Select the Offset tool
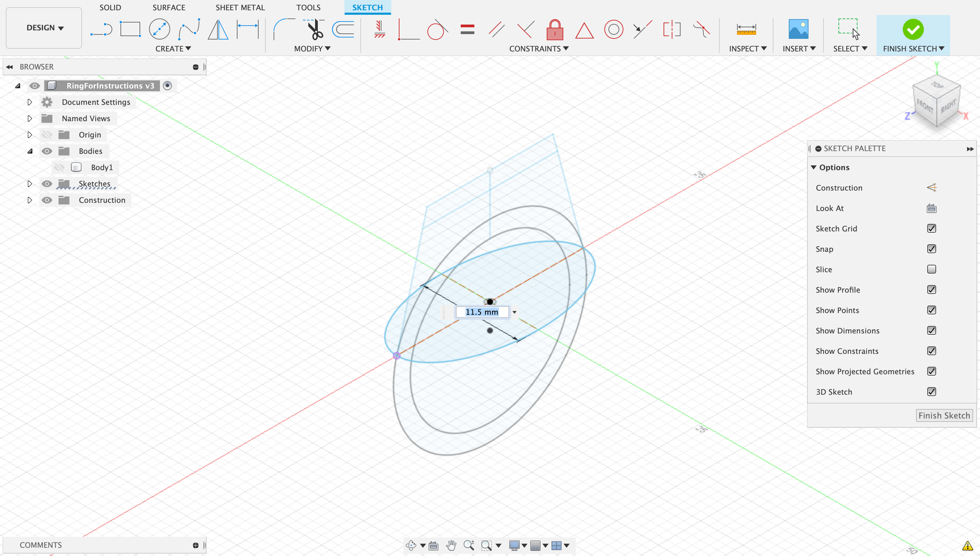The height and width of the screenshot is (556, 980). 343,29
